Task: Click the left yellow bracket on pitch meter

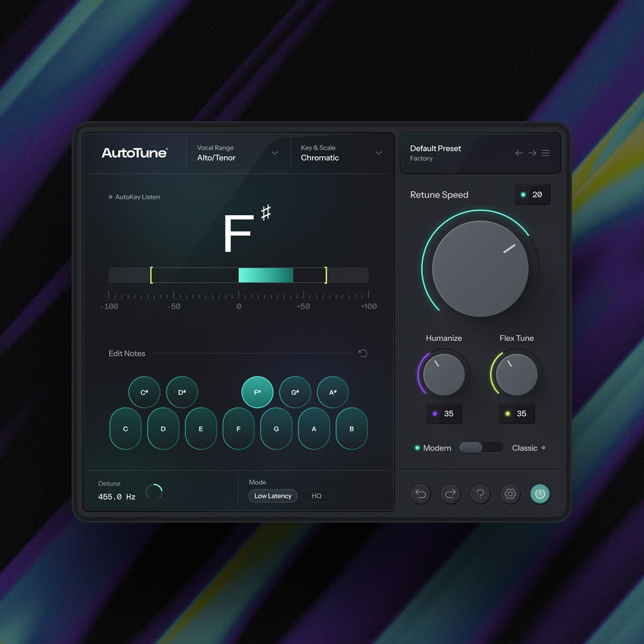Action: 151,275
